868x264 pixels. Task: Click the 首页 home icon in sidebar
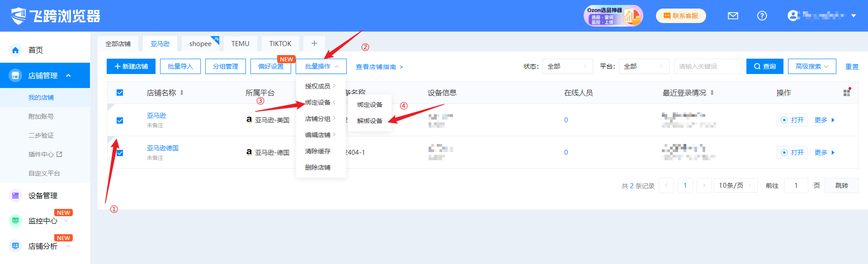(16, 50)
